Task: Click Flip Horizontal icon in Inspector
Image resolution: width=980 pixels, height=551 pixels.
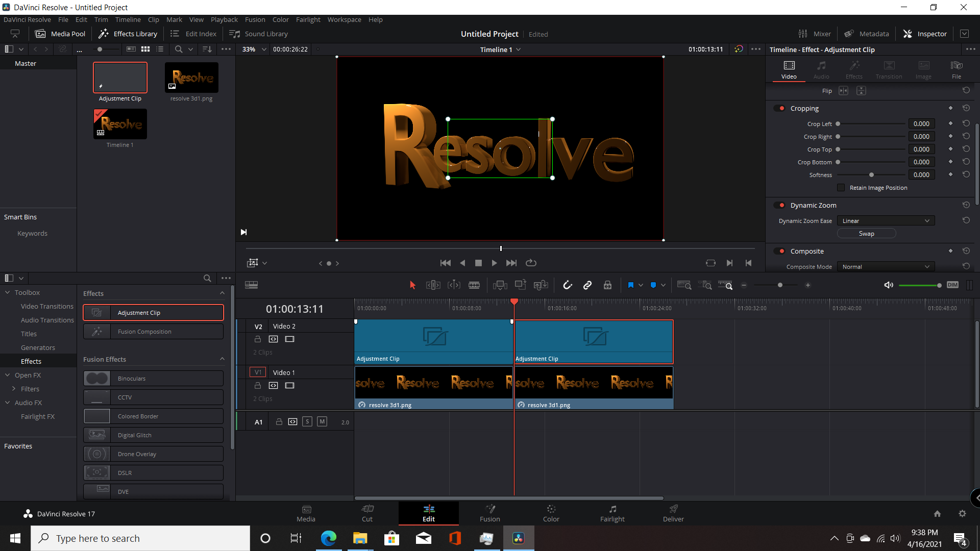Action: [x=843, y=91]
